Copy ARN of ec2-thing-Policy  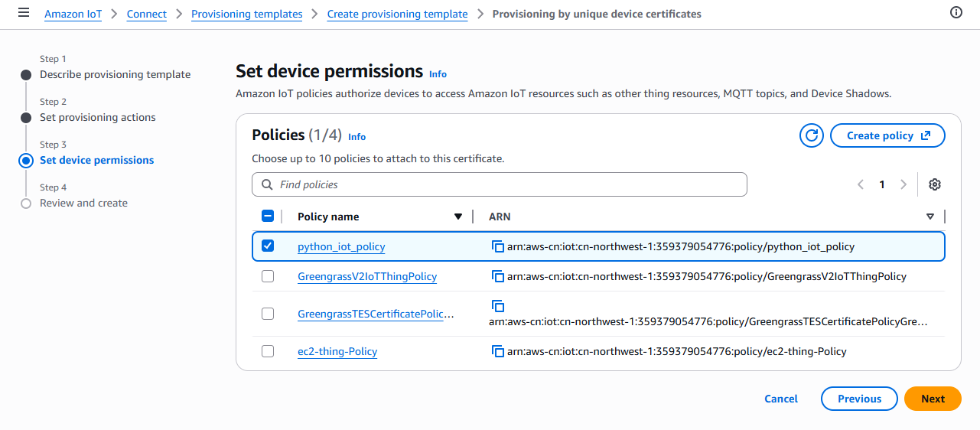point(497,351)
